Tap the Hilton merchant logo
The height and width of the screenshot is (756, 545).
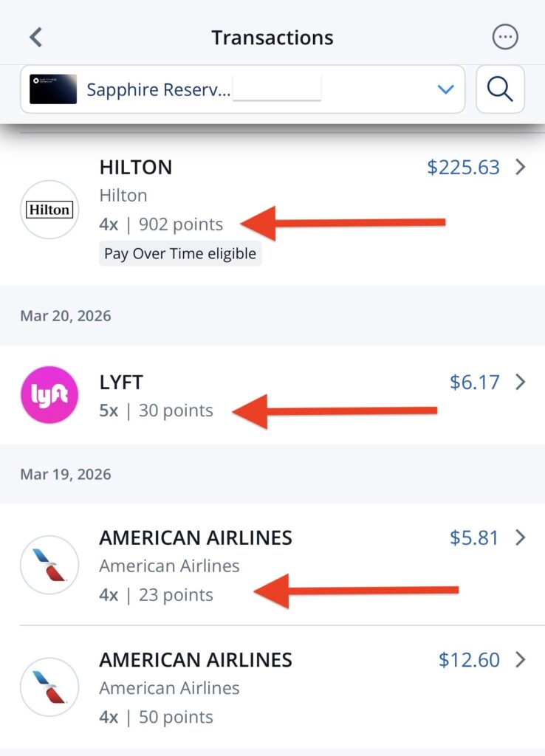[49, 210]
